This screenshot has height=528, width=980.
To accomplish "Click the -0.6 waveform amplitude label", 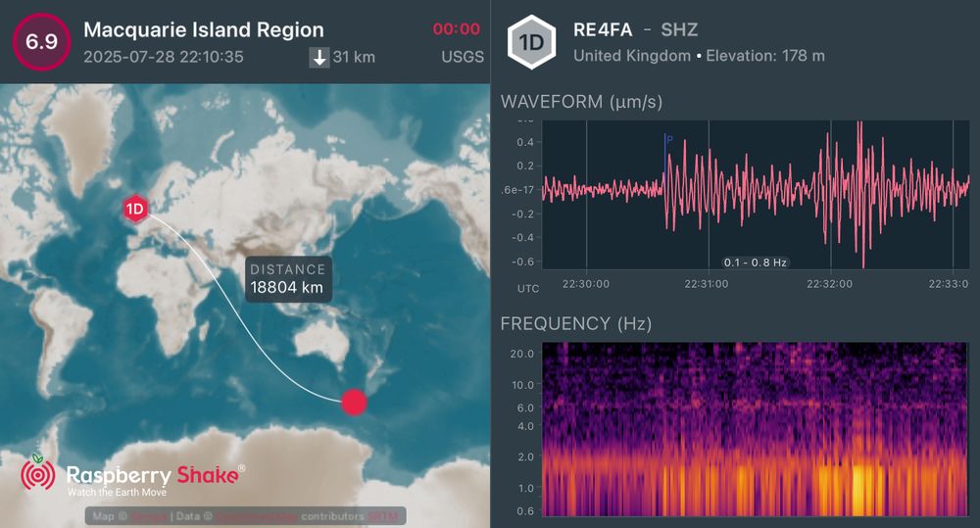I will 522,262.
